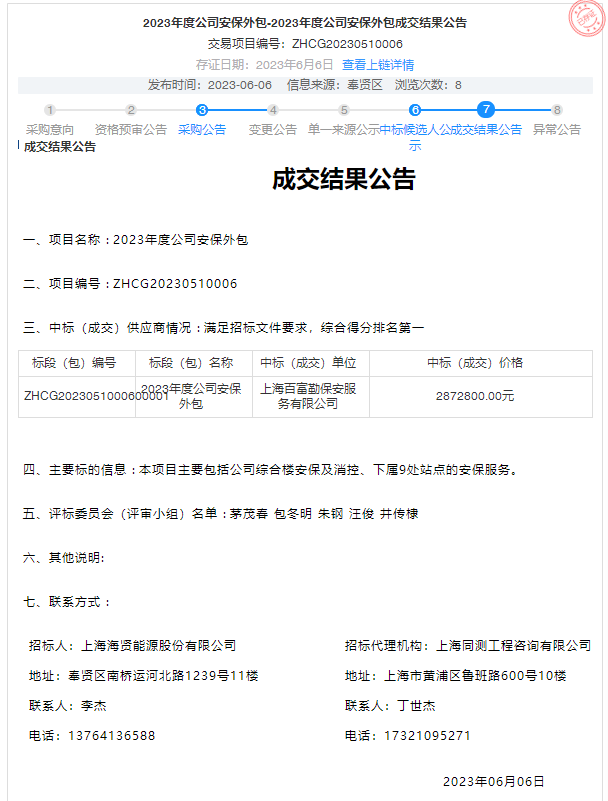Click the 项目编号 line in body

[130, 284]
